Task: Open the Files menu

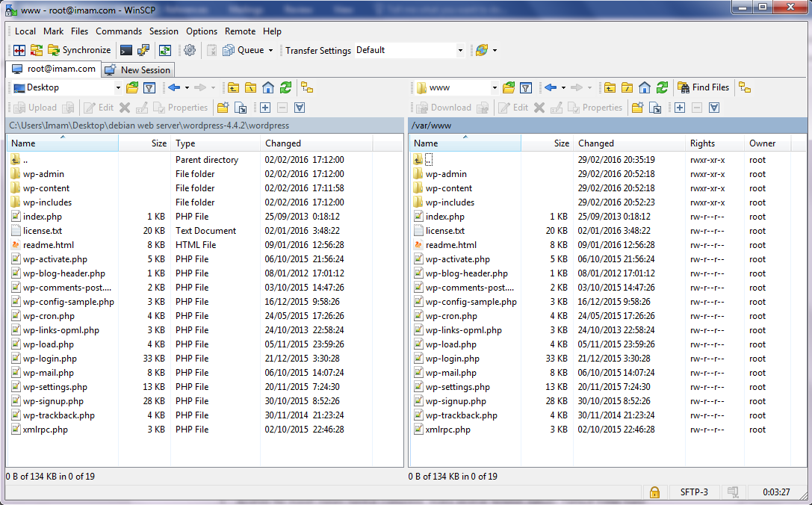Action: [x=79, y=31]
